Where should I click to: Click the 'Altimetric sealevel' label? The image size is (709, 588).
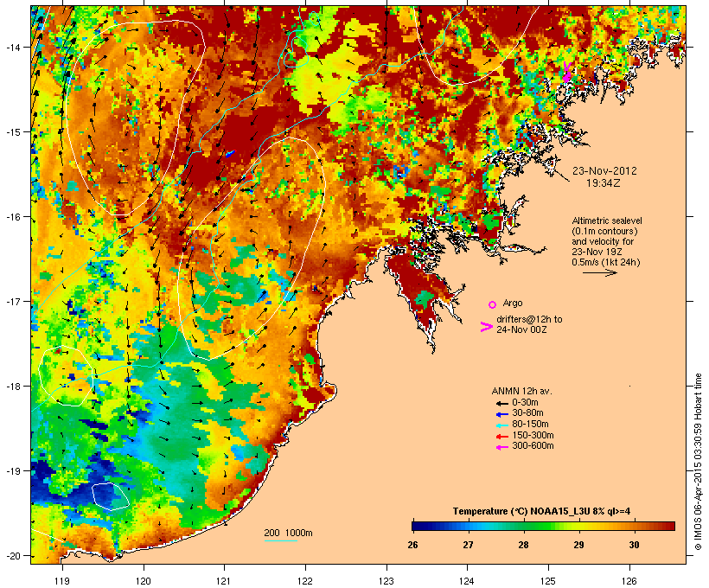pos(607,220)
